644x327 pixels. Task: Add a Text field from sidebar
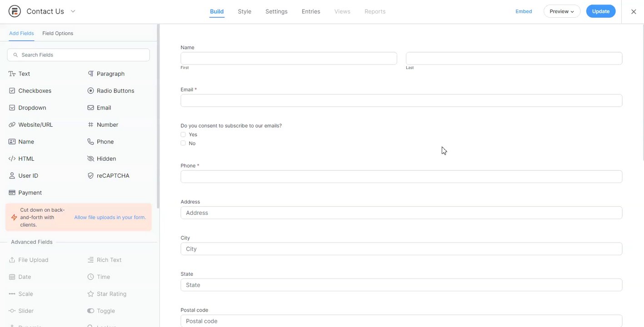[x=24, y=74]
